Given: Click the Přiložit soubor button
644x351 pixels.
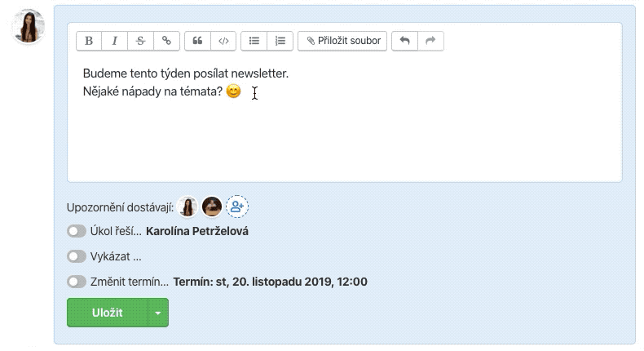Looking at the screenshot, I should 343,41.
